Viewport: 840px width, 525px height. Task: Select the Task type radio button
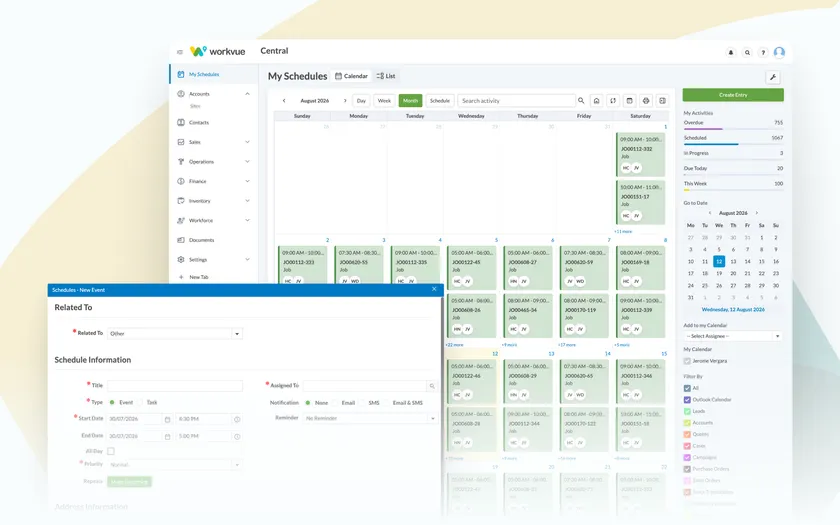pyautogui.click(x=140, y=402)
